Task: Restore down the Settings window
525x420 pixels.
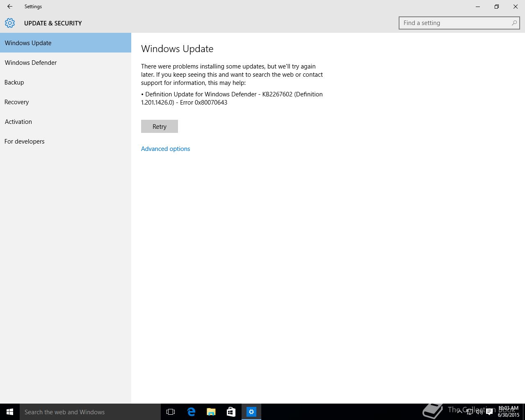Action: tap(497, 7)
